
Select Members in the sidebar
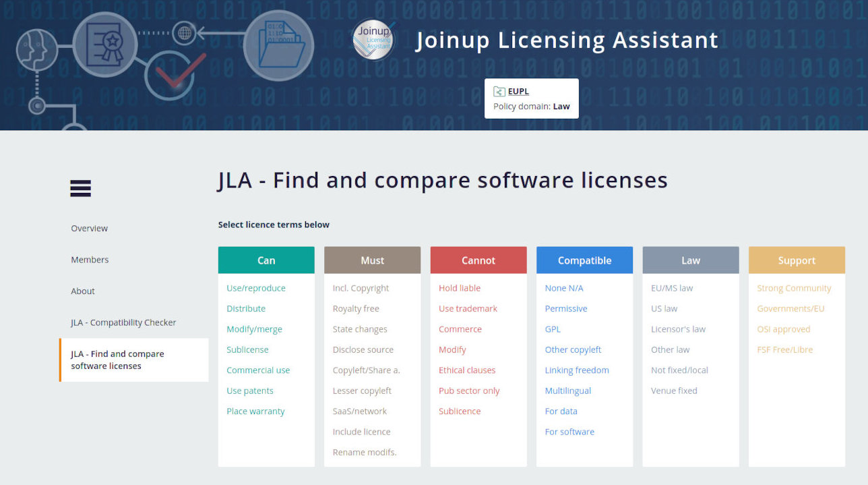[90, 260]
